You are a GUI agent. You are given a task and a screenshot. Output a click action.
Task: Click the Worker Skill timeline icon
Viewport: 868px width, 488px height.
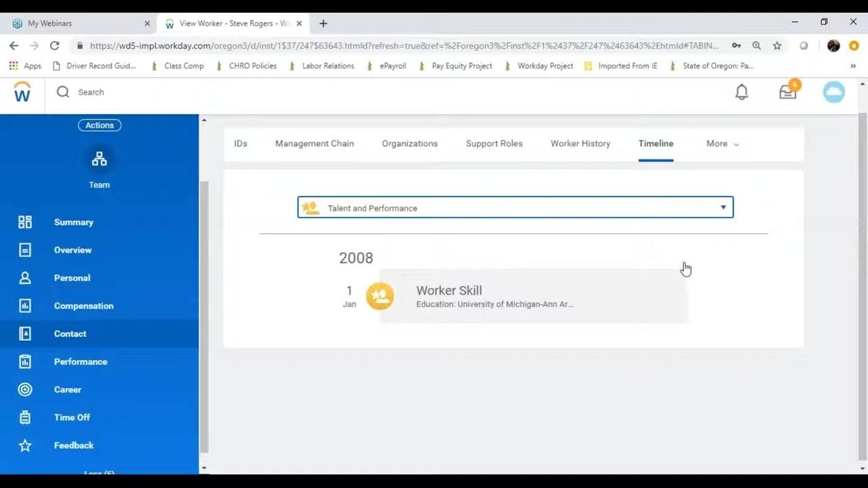click(380, 296)
